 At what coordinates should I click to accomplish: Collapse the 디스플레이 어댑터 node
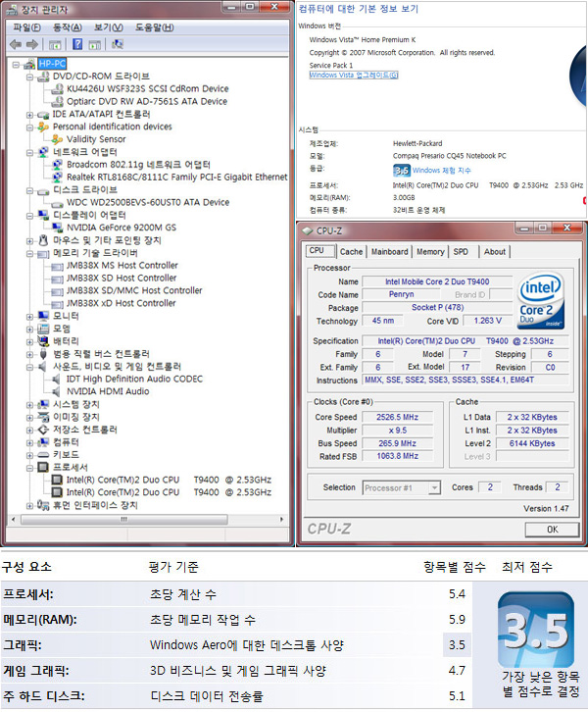pos(29,216)
